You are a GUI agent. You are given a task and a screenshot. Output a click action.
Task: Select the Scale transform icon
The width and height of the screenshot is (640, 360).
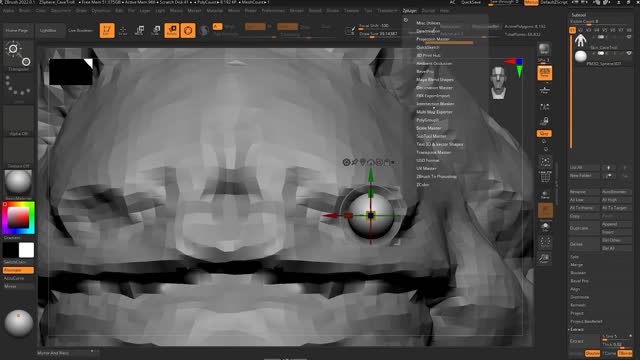coord(156,30)
